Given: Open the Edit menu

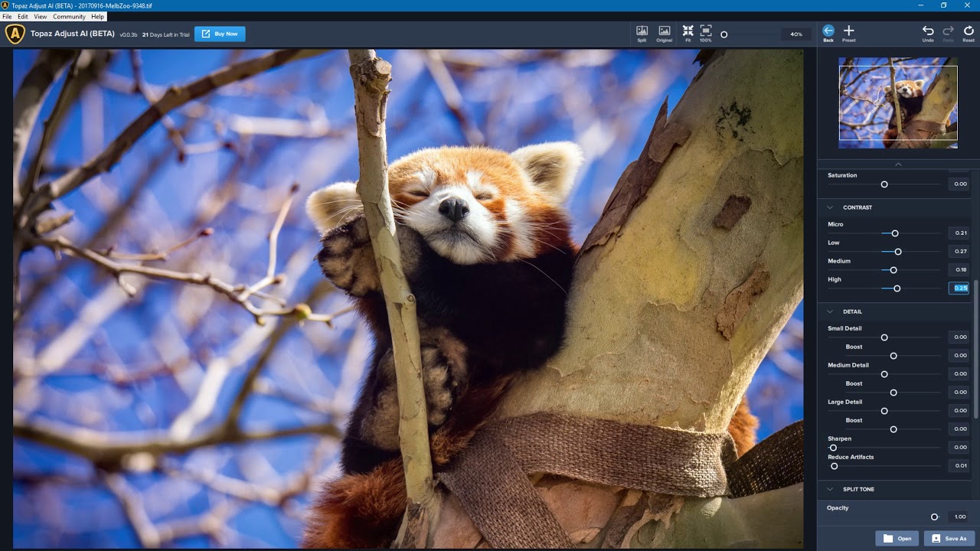Looking at the screenshot, I should click(23, 16).
